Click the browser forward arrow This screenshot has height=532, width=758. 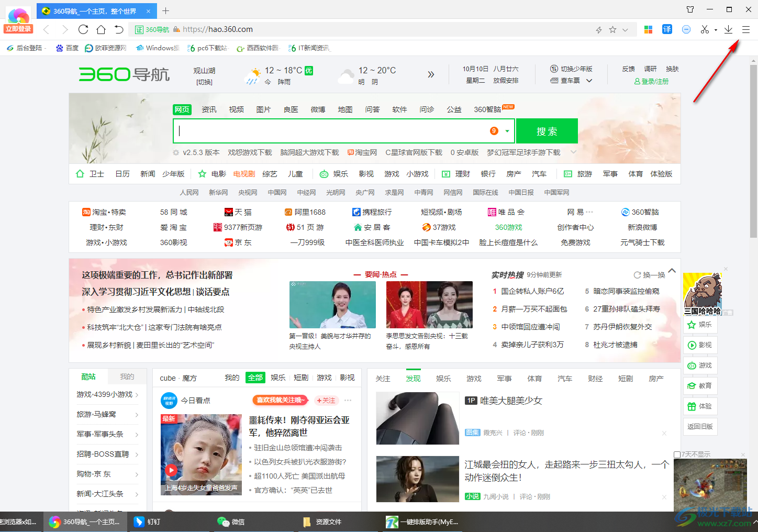(65, 29)
